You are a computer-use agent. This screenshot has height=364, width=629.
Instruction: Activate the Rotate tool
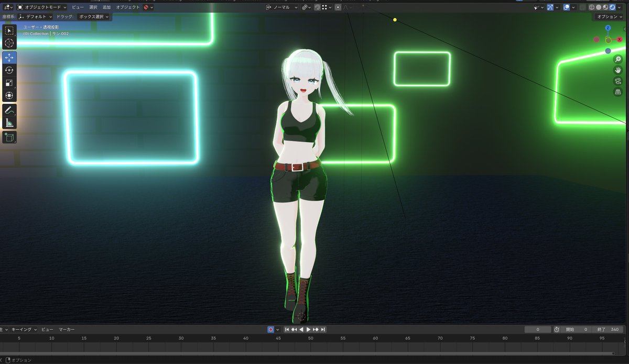[9, 70]
